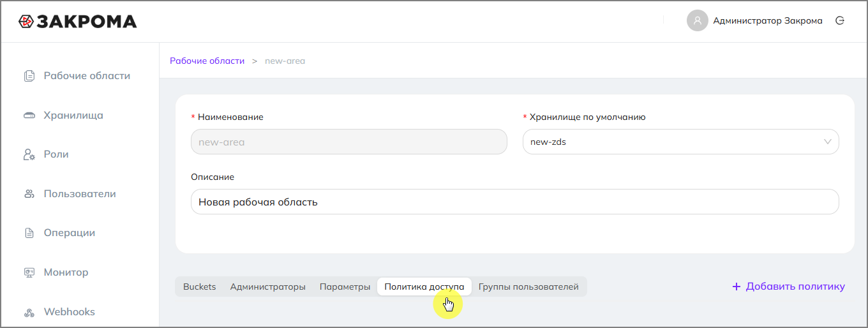Click the Пользователи users icon
Image resolution: width=868 pixels, height=328 pixels.
tap(29, 194)
